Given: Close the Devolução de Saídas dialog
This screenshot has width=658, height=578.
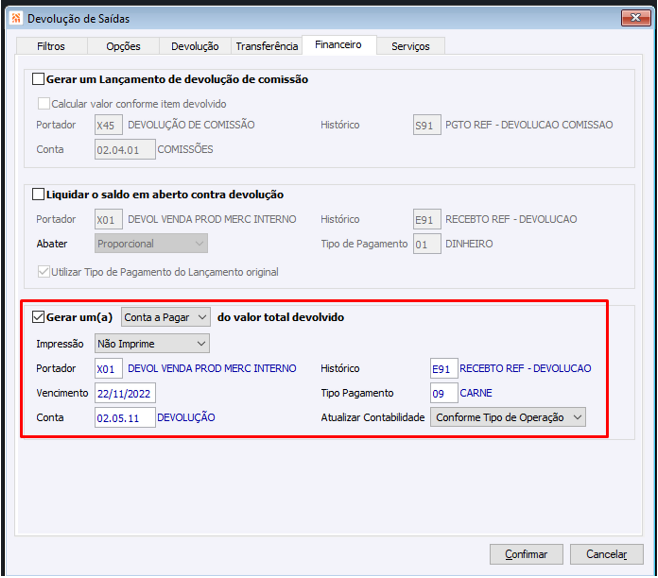Looking at the screenshot, I should coord(636,18).
